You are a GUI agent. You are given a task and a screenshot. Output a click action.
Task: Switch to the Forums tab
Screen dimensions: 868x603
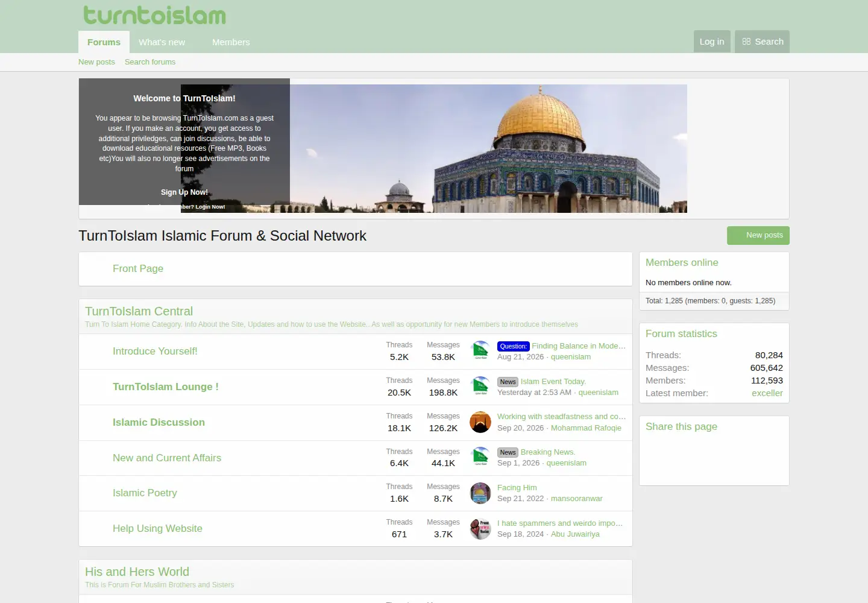pos(104,42)
